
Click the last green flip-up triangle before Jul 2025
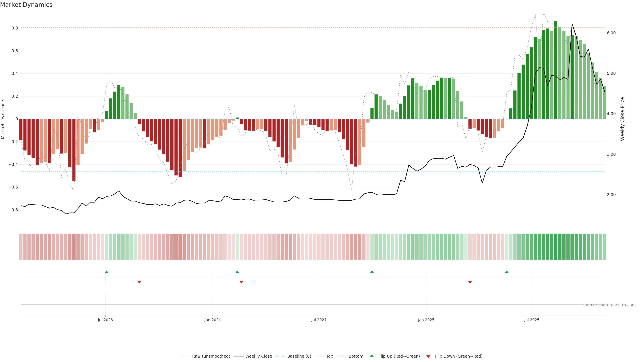click(x=507, y=272)
